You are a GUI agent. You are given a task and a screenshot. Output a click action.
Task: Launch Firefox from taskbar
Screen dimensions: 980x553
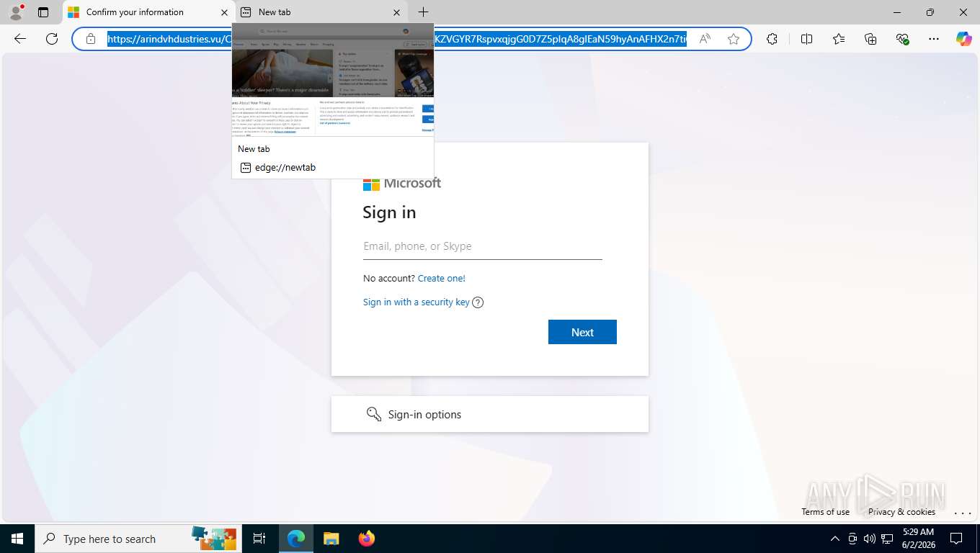pos(367,539)
